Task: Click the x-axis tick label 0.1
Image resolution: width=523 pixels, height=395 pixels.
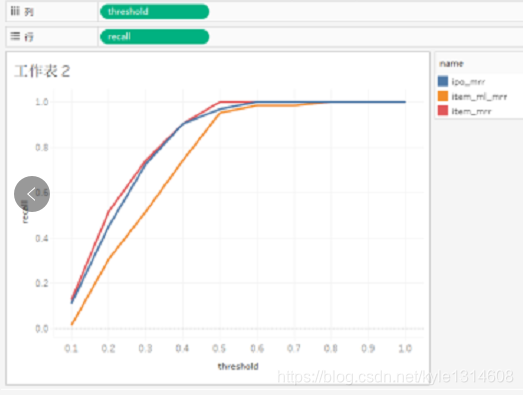Action: (71, 349)
